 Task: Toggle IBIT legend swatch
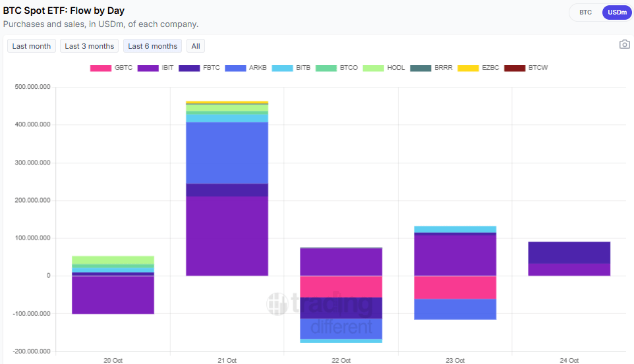(x=148, y=68)
